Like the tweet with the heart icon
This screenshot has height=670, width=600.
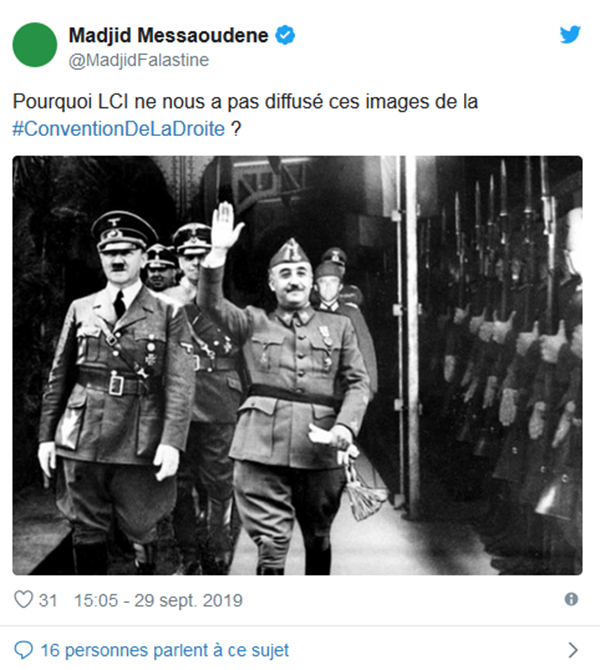point(24,599)
